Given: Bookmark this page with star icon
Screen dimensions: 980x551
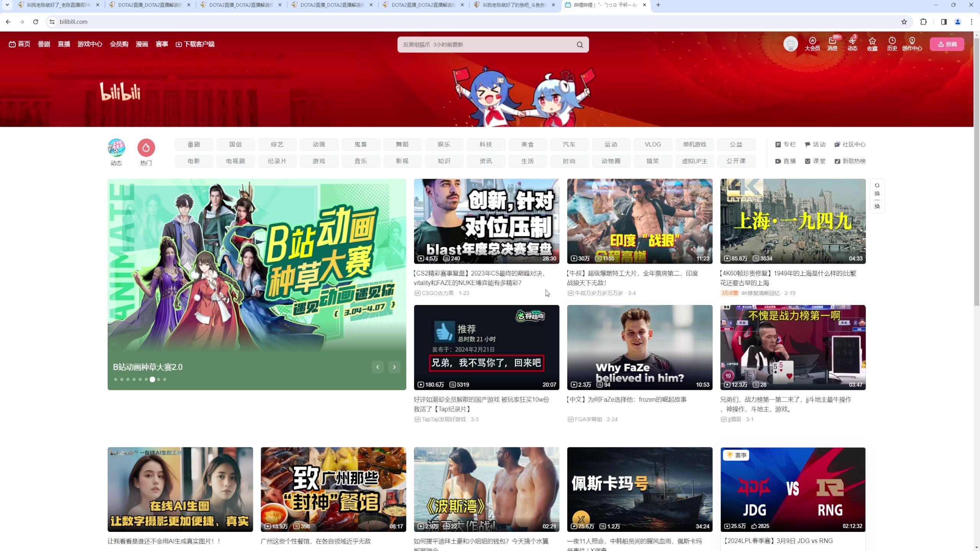Looking at the screenshot, I should point(904,22).
